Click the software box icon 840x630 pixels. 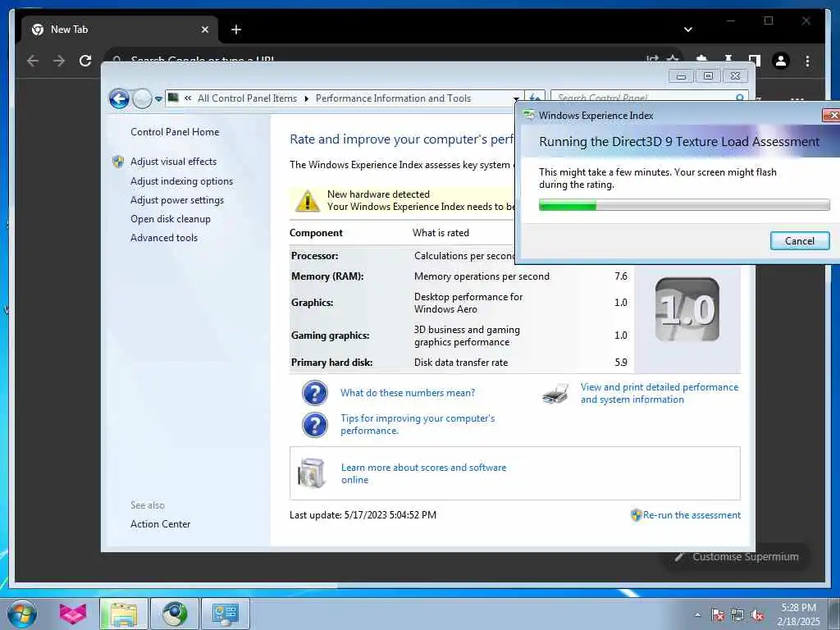click(x=311, y=473)
